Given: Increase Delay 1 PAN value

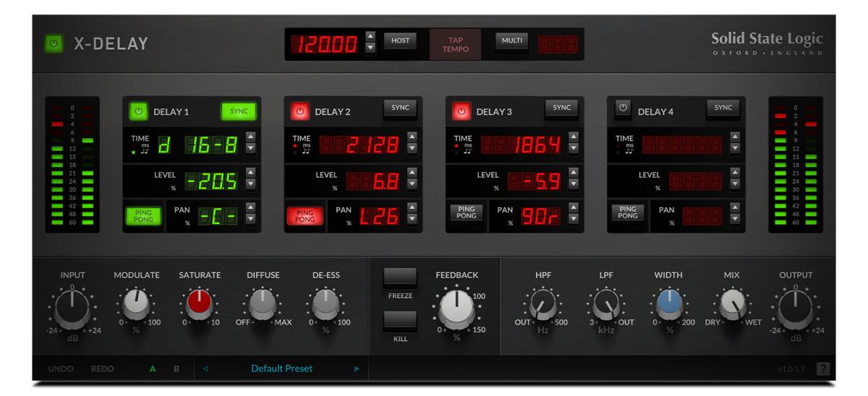Looking at the screenshot, I should pos(251,207).
